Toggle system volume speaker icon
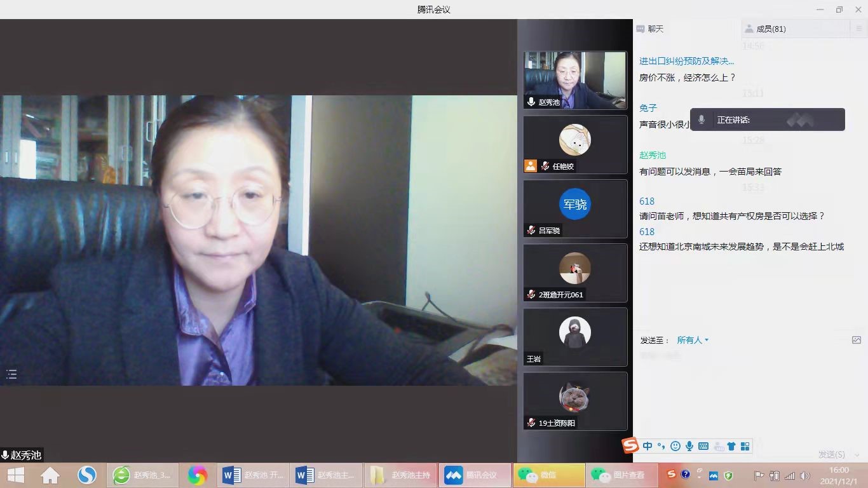This screenshot has width=868, height=488. tap(804, 475)
